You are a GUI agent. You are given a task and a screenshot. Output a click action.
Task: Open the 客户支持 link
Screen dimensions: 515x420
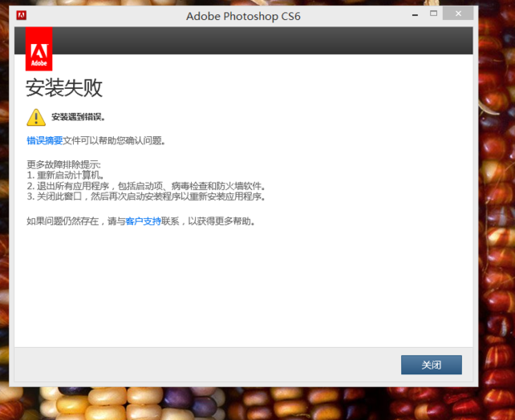pos(143,221)
